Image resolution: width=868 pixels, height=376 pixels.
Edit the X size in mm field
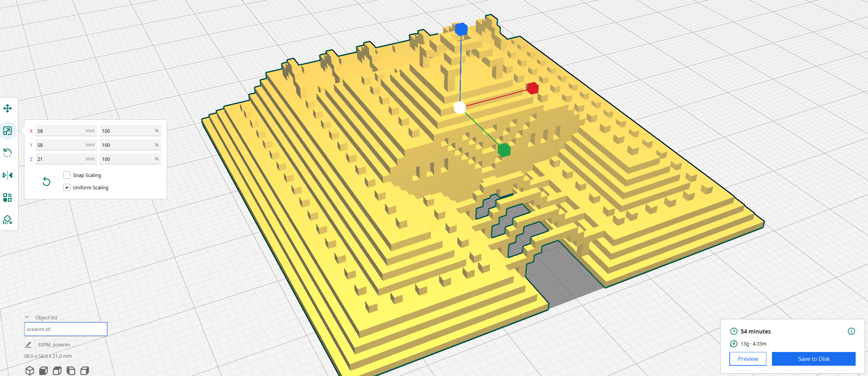pos(66,131)
